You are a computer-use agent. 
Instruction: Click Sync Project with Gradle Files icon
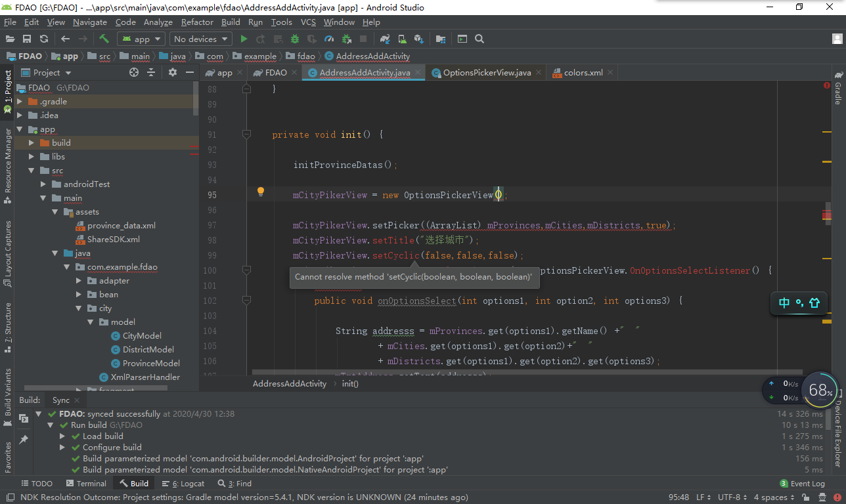click(385, 39)
